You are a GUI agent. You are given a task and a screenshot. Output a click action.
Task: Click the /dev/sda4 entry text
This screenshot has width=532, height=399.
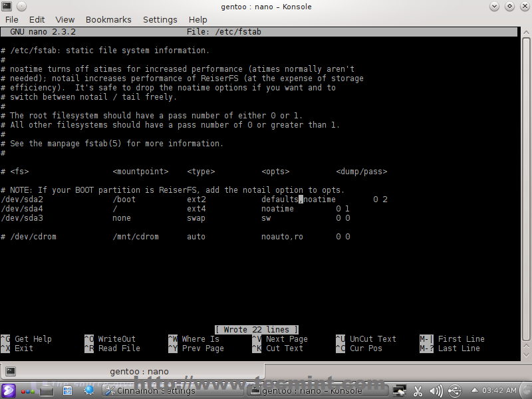(x=22, y=209)
